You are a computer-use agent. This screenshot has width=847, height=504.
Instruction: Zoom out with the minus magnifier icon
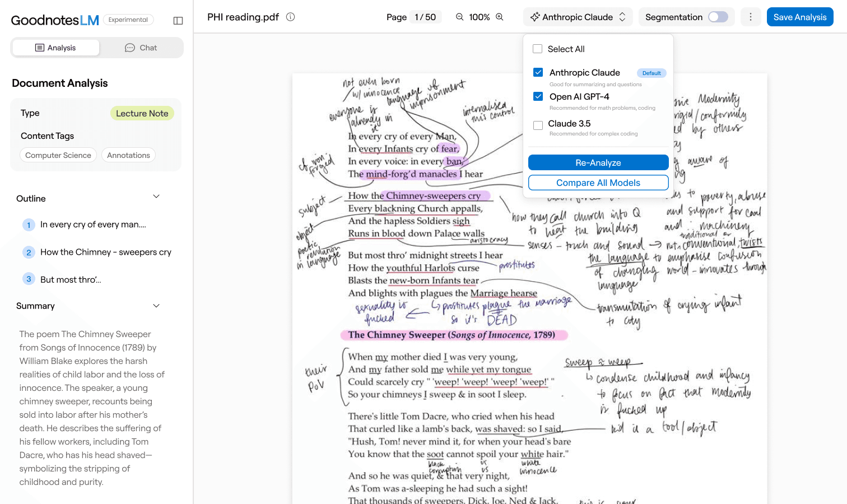pyautogui.click(x=459, y=17)
